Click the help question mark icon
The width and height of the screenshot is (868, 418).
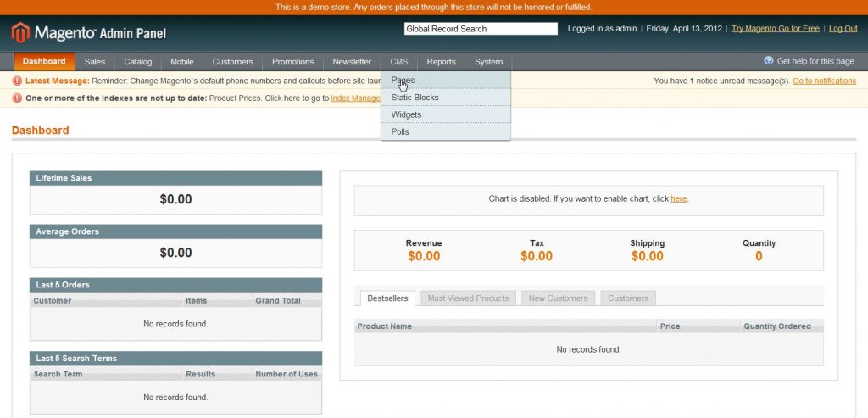tap(768, 61)
